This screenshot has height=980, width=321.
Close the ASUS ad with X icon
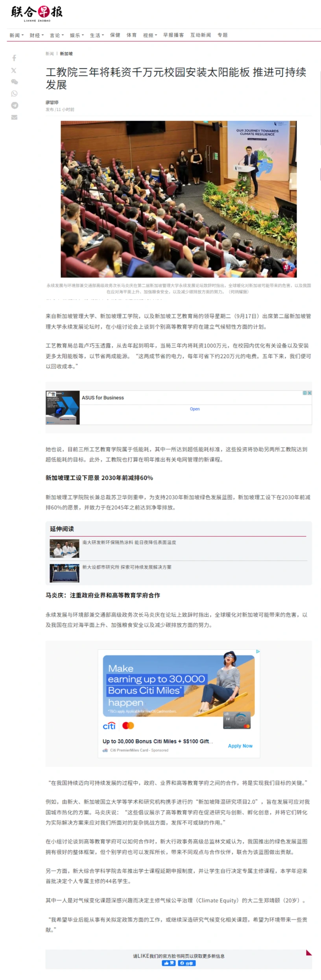coord(310,393)
